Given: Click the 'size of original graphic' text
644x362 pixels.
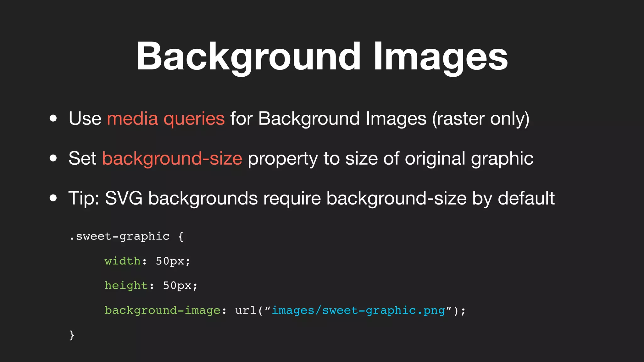Looking at the screenshot, I should tap(439, 159).
